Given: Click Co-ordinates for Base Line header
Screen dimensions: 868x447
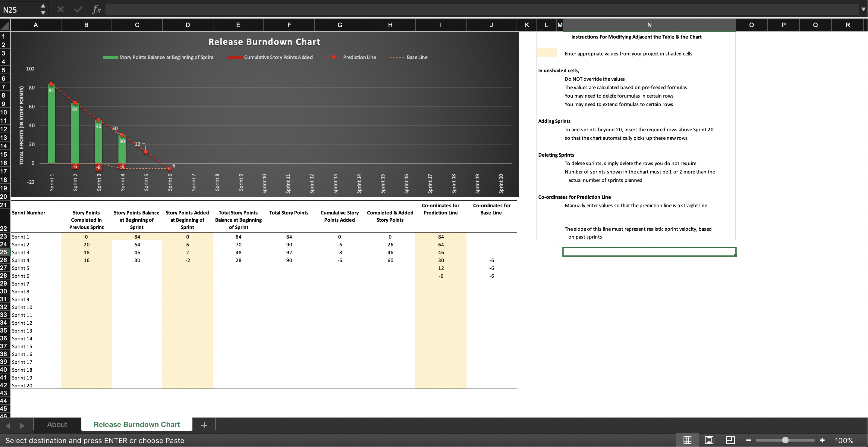Looking at the screenshot, I should [492, 209].
